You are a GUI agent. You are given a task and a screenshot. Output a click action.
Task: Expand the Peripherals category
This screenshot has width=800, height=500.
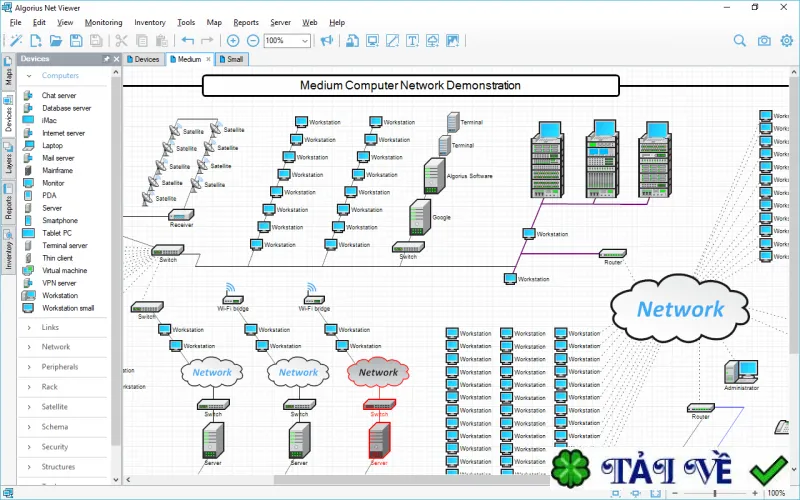pos(29,367)
